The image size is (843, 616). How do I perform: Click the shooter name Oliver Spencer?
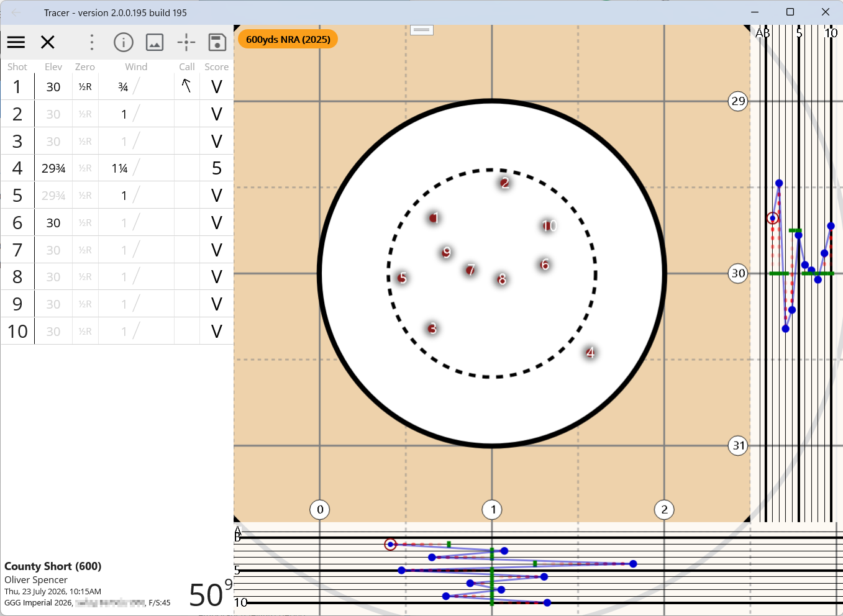click(36, 579)
